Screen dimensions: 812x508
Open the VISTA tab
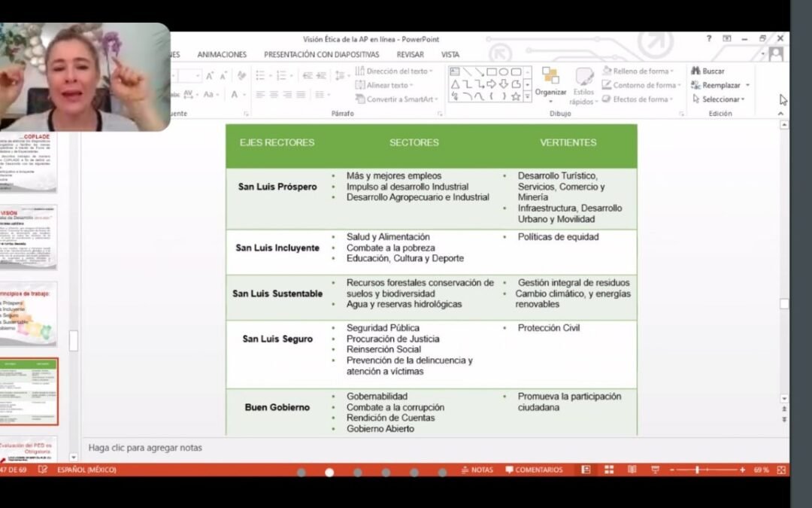(450, 54)
